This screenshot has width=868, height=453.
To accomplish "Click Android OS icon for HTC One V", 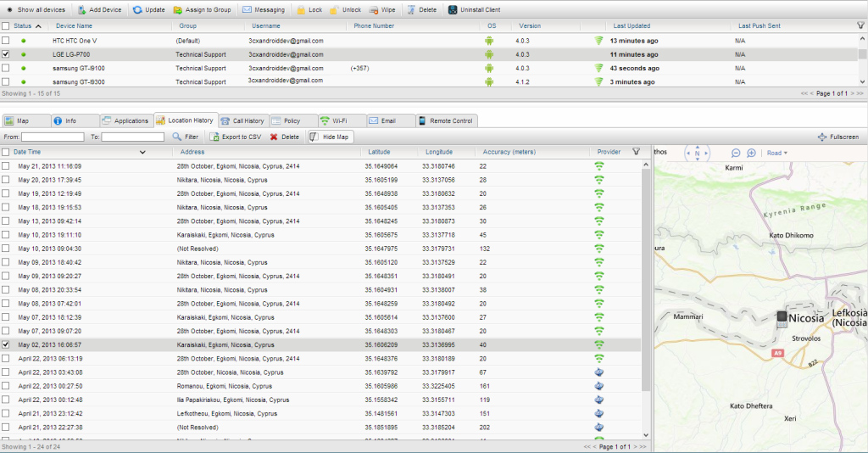I will point(489,41).
